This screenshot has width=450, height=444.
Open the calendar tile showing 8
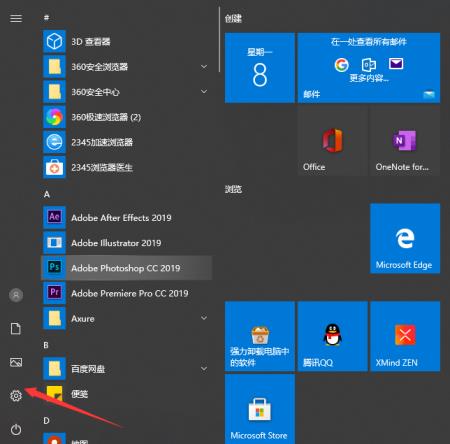(260, 68)
